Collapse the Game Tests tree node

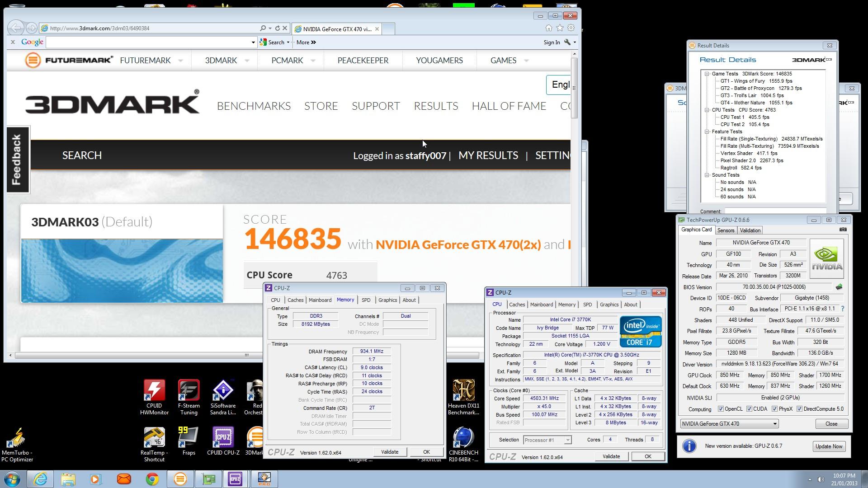[x=707, y=74]
